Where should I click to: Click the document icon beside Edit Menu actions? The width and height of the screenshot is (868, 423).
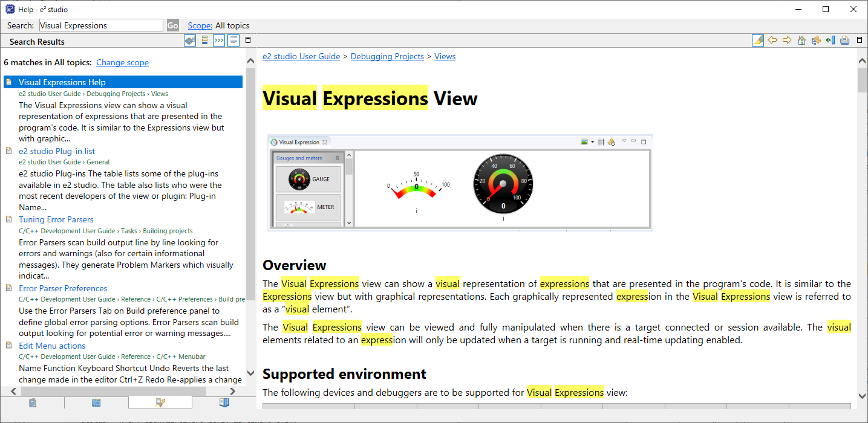pyautogui.click(x=9, y=346)
